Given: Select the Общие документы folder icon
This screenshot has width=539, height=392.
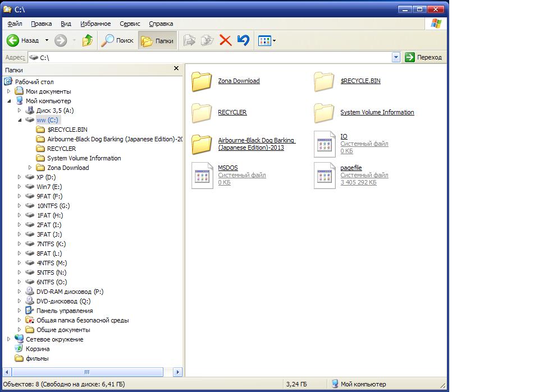Looking at the screenshot, I should (x=30, y=330).
